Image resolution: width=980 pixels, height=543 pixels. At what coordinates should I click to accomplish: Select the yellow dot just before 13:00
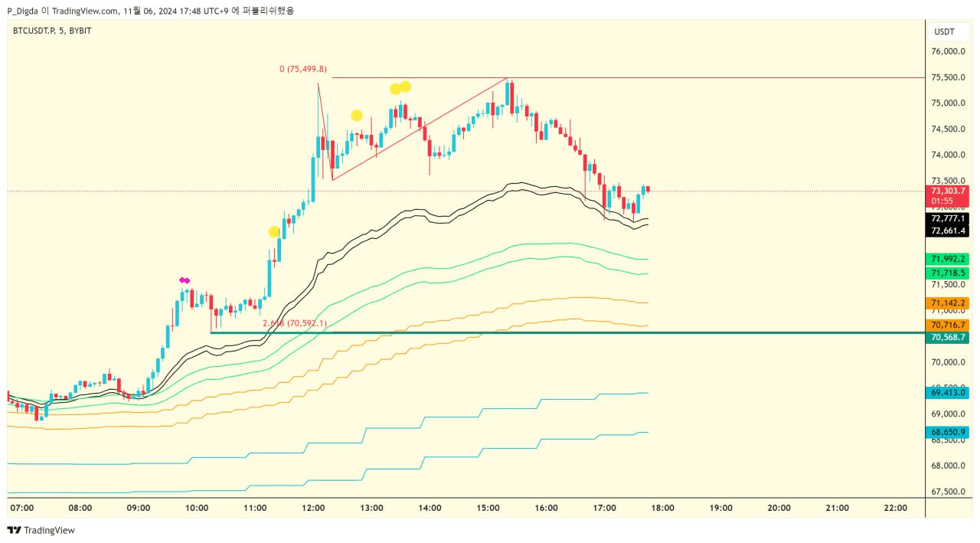357,116
